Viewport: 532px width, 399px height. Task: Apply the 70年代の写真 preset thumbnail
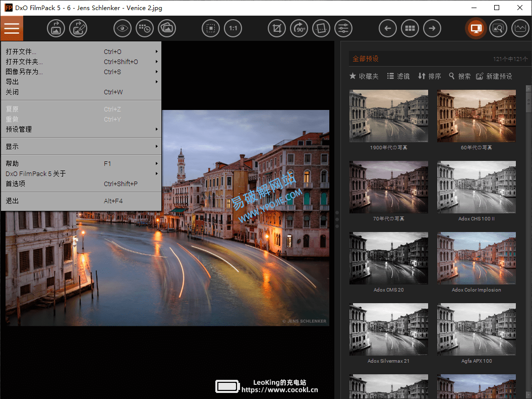point(389,187)
